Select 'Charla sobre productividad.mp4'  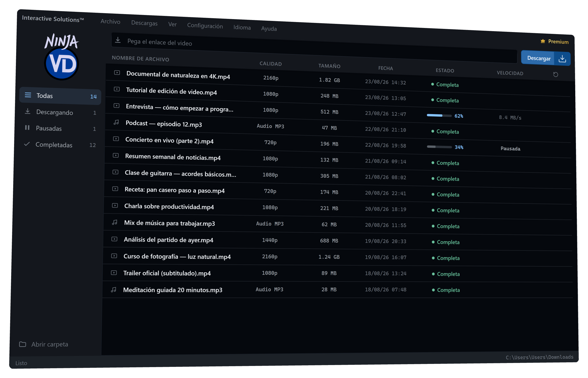(x=169, y=206)
